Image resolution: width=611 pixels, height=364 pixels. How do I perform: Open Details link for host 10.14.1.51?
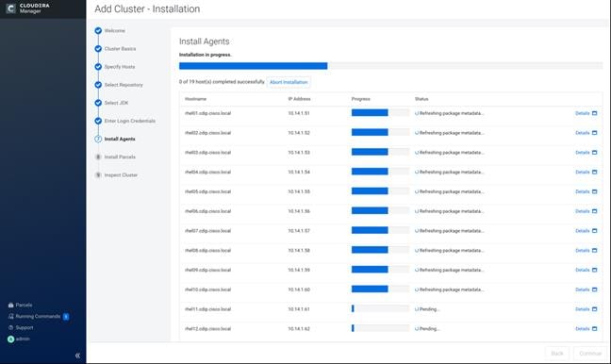tap(582, 113)
